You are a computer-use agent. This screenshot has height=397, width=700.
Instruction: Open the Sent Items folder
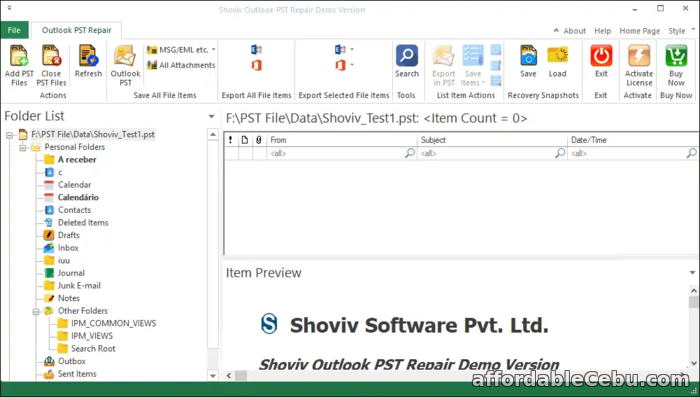[x=77, y=373]
